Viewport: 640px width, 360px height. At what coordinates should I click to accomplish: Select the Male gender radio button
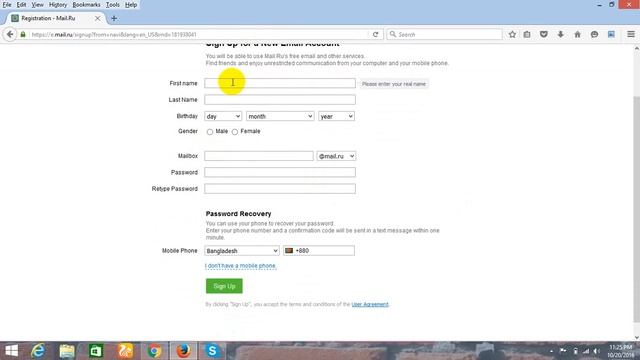point(210,132)
